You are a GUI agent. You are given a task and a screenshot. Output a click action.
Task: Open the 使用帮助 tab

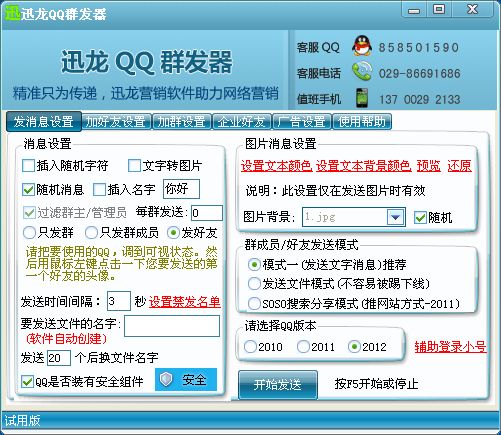coord(362,122)
